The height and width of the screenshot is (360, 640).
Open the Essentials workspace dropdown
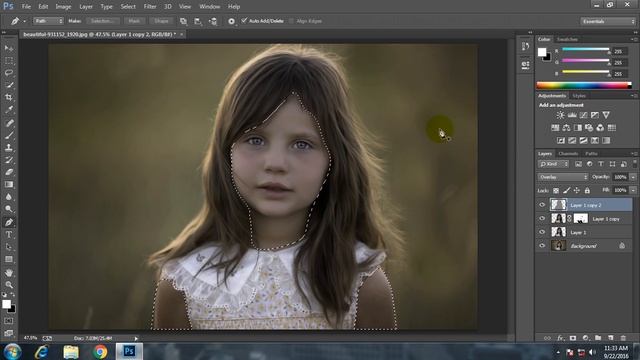(x=608, y=21)
